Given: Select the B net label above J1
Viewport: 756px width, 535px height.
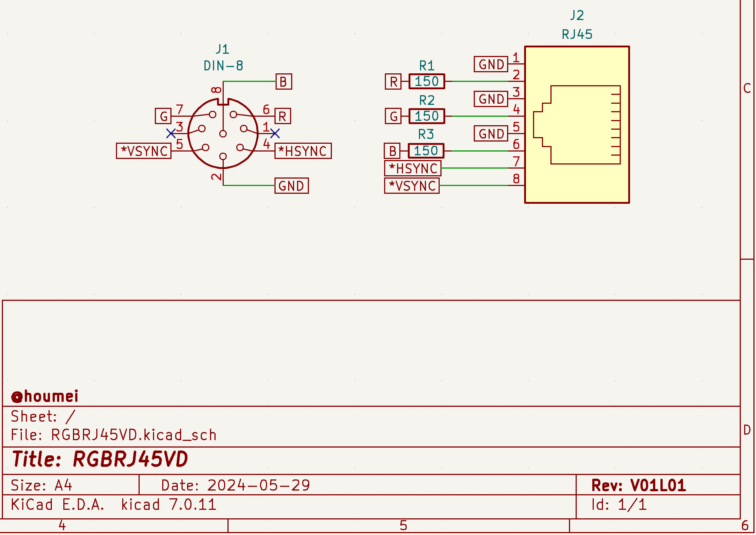Looking at the screenshot, I should pos(283,82).
